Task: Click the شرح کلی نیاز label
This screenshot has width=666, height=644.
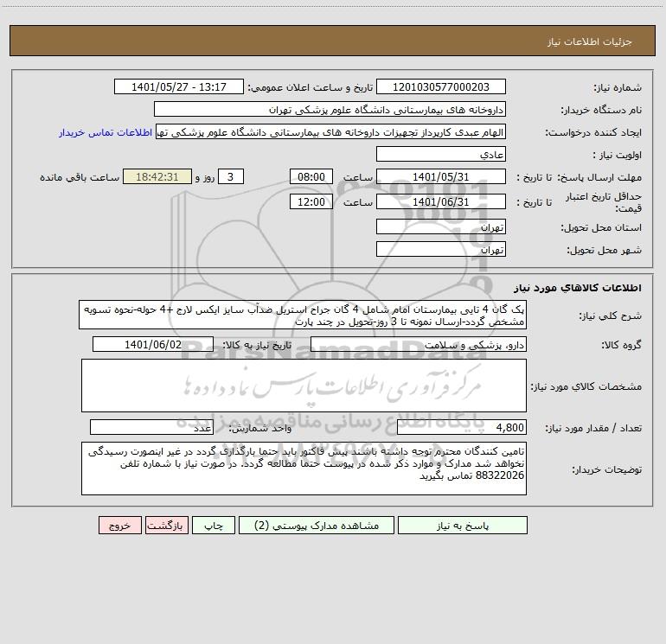Action: pos(611,316)
